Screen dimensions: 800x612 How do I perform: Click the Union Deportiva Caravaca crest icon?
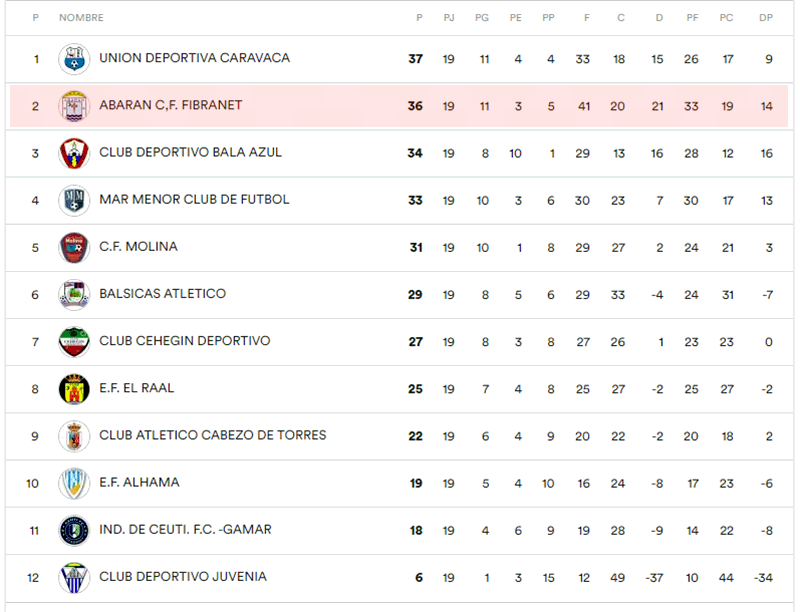point(74,59)
